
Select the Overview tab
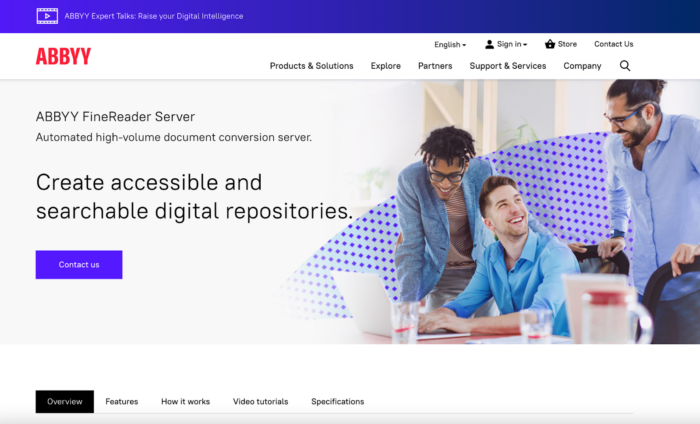click(65, 402)
